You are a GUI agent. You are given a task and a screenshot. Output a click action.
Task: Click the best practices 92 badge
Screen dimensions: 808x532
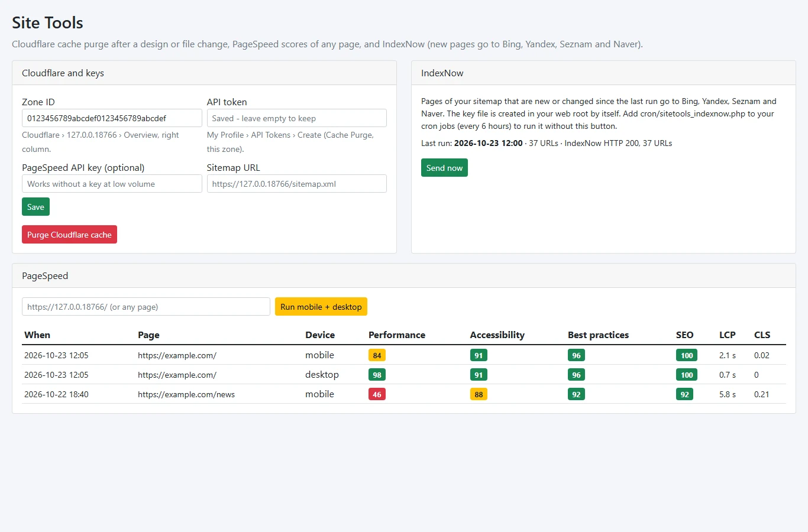pyautogui.click(x=576, y=394)
